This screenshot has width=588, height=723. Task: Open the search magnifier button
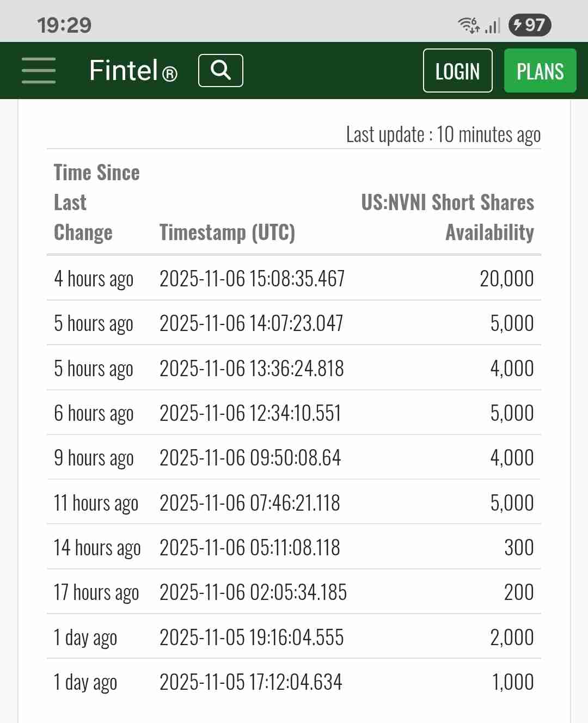[220, 70]
